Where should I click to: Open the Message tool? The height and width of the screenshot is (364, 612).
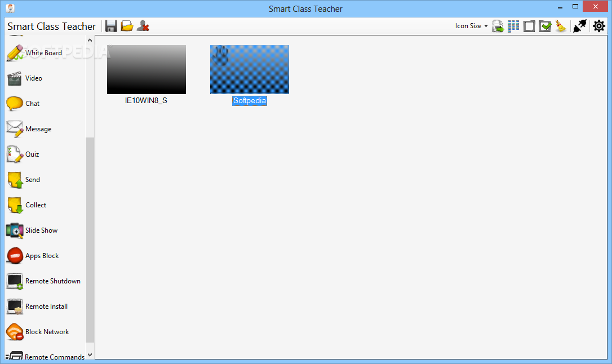(x=29, y=129)
